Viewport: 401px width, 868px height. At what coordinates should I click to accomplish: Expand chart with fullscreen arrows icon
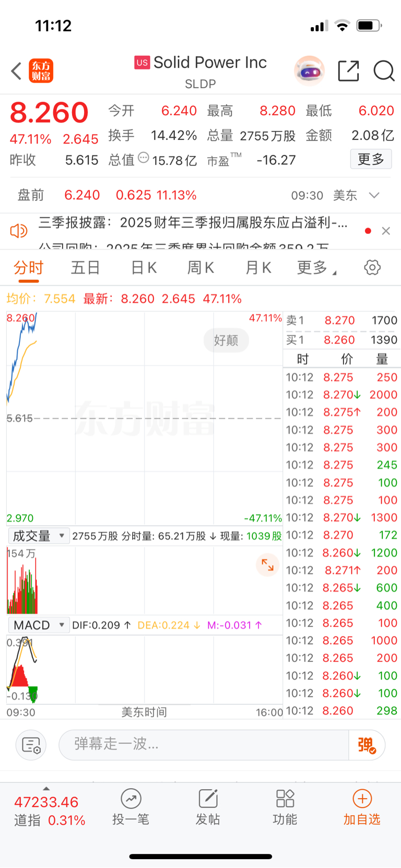pos(268,565)
